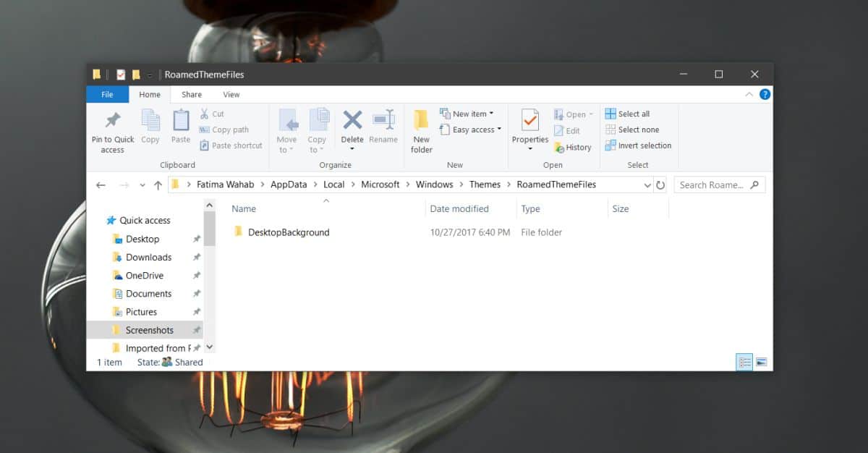Collapse the ribbon with chevron
Viewport: 868px width, 453px height.
click(x=749, y=94)
